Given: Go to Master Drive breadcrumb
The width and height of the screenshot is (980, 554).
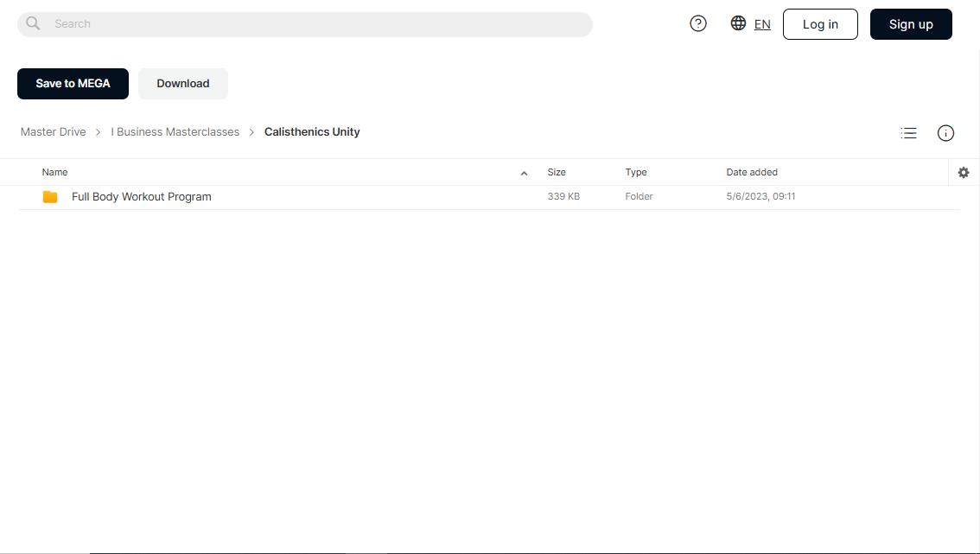Looking at the screenshot, I should click(53, 132).
